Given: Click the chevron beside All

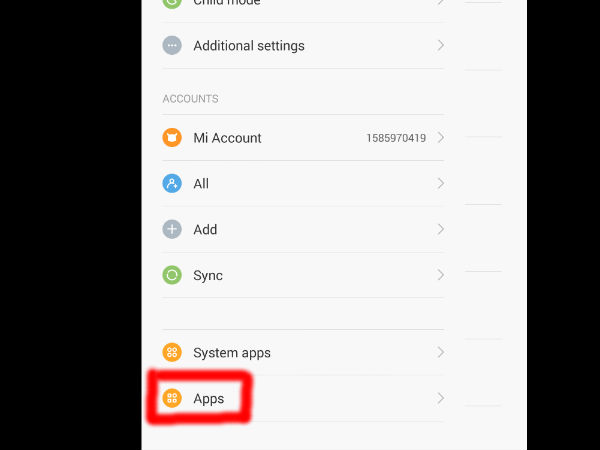Looking at the screenshot, I should pos(441,183).
